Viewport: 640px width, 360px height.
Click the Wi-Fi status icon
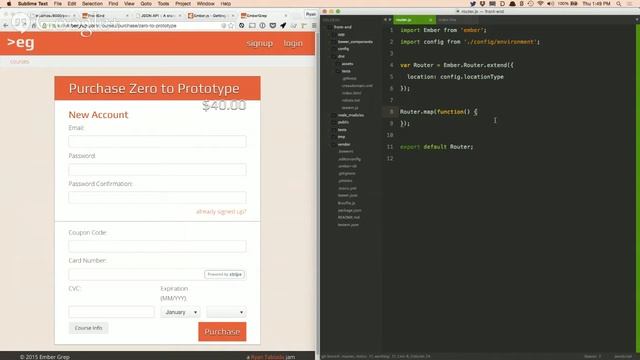pos(540,4)
